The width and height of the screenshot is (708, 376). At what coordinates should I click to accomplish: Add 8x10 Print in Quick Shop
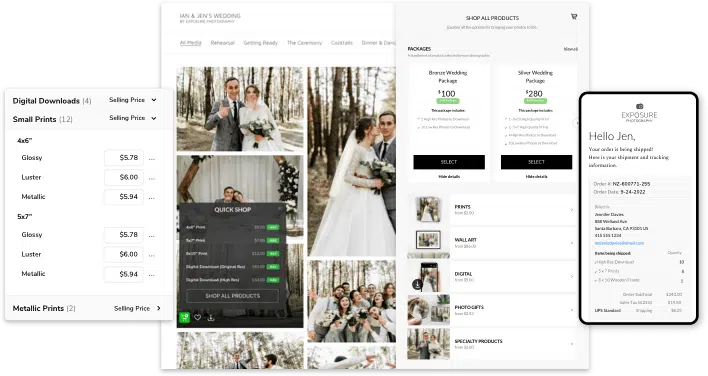point(273,254)
